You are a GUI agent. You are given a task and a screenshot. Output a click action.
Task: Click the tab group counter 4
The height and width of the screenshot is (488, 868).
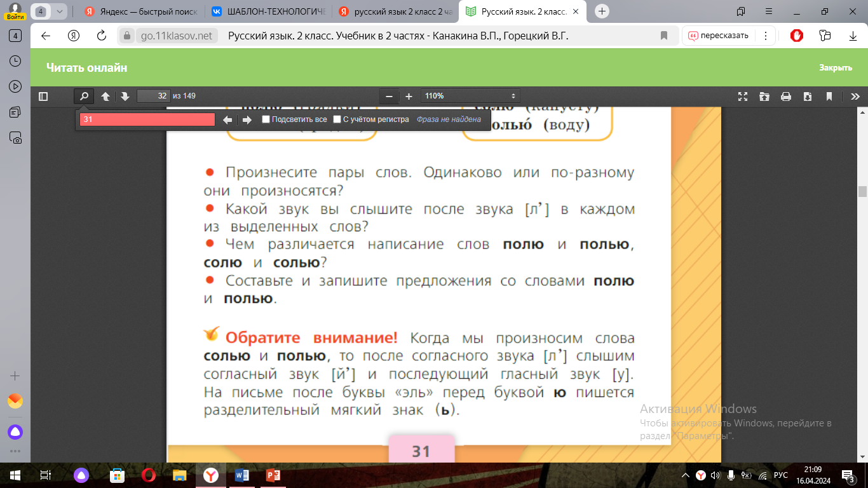click(x=41, y=11)
